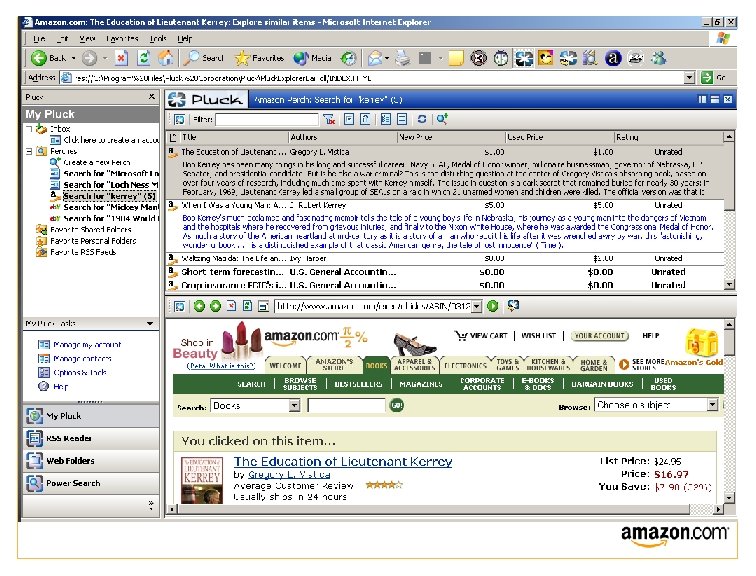This screenshot has width=756, height=576.
Task: Open the IE History button
Action: coord(348,58)
